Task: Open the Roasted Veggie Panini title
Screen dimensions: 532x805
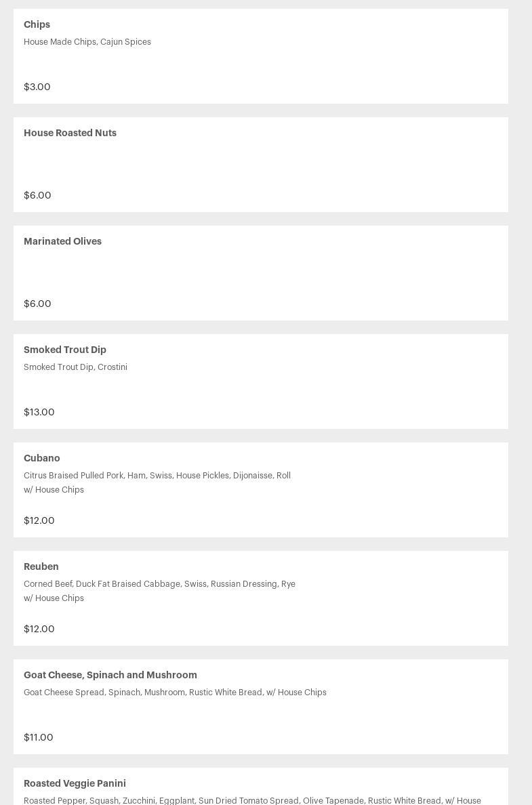Action: pyautogui.click(x=75, y=783)
